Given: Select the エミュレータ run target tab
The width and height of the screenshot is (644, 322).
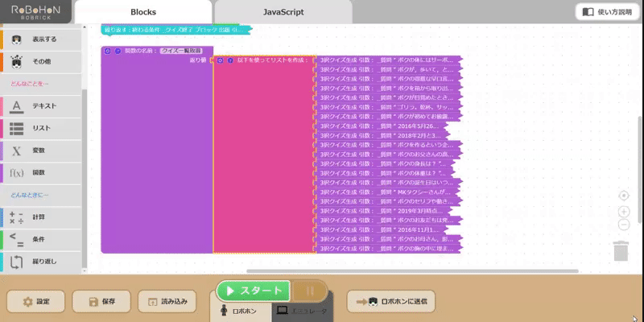Looking at the screenshot, I should (x=303, y=311).
